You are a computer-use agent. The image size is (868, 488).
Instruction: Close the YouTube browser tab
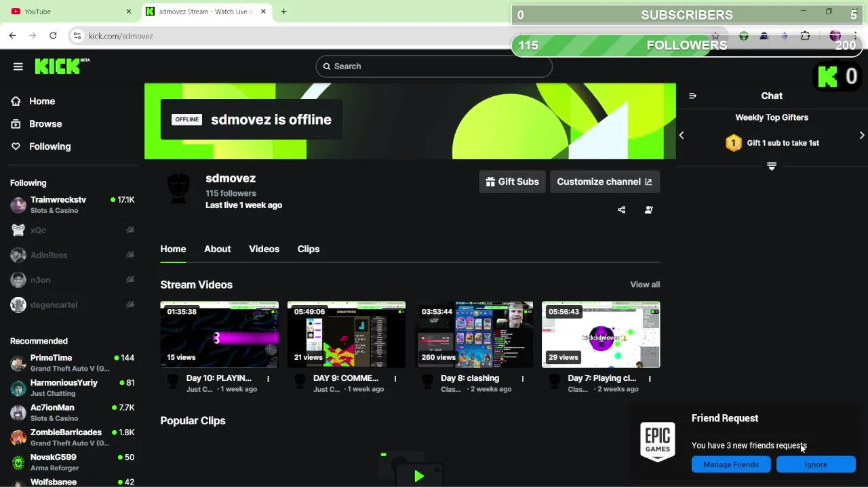tap(129, 12)
